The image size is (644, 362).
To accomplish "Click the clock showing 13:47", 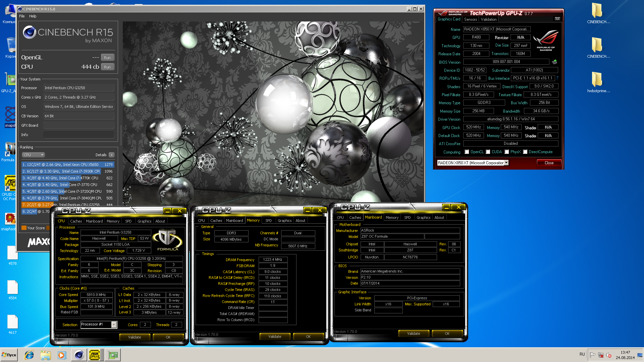I will coord(625,352).
